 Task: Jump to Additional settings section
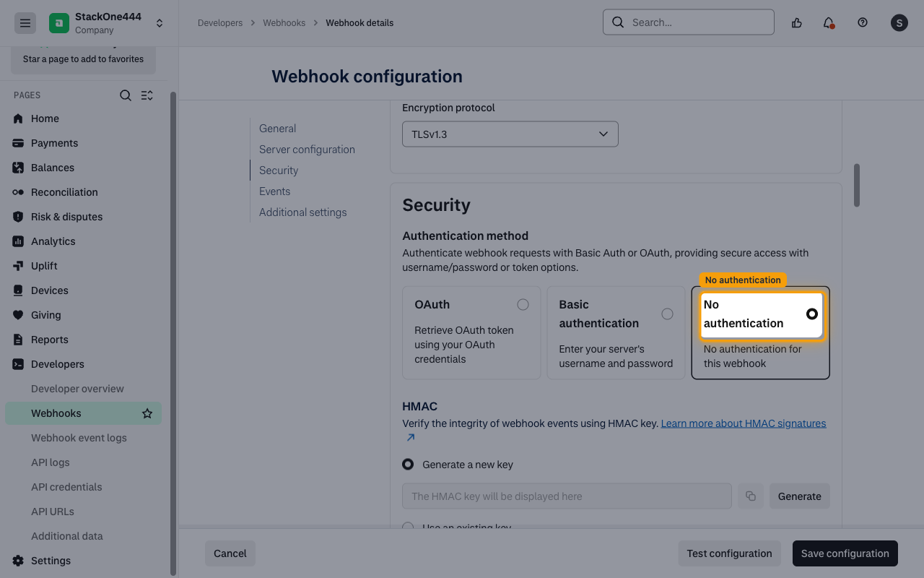pos(302,212)
